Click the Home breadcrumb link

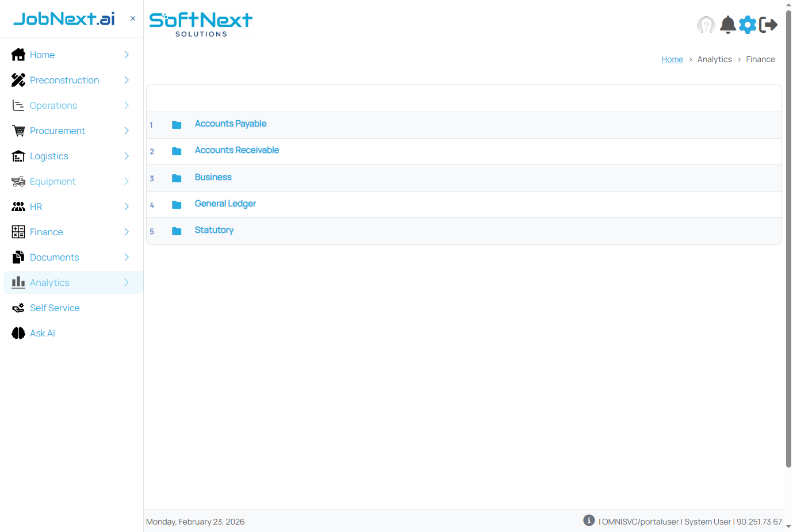coord(672,59)
